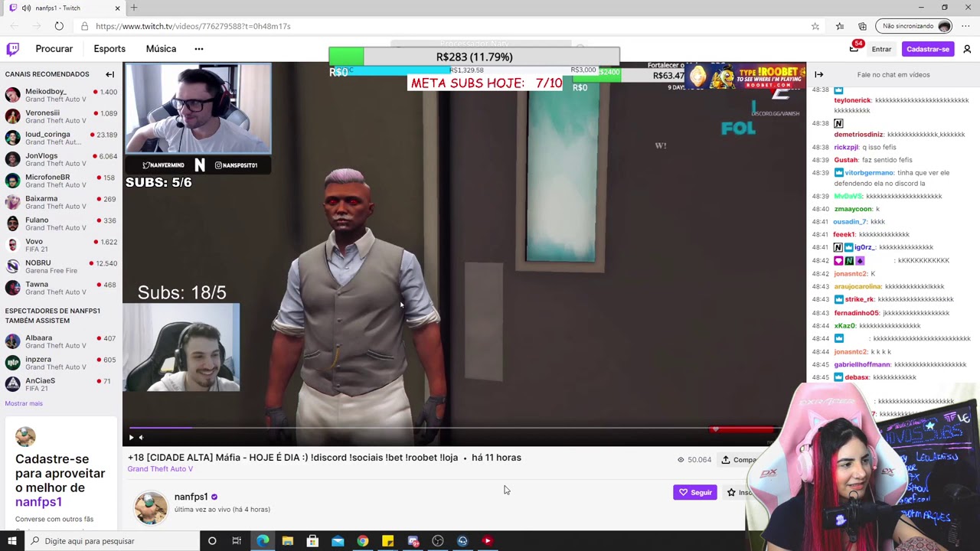Go back in browser history
Screen dimensions: 980x551
coord(15,26)
